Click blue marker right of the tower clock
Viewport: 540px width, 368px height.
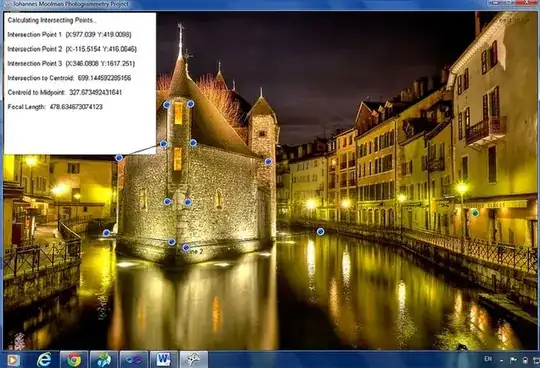[x=188, y=202]
